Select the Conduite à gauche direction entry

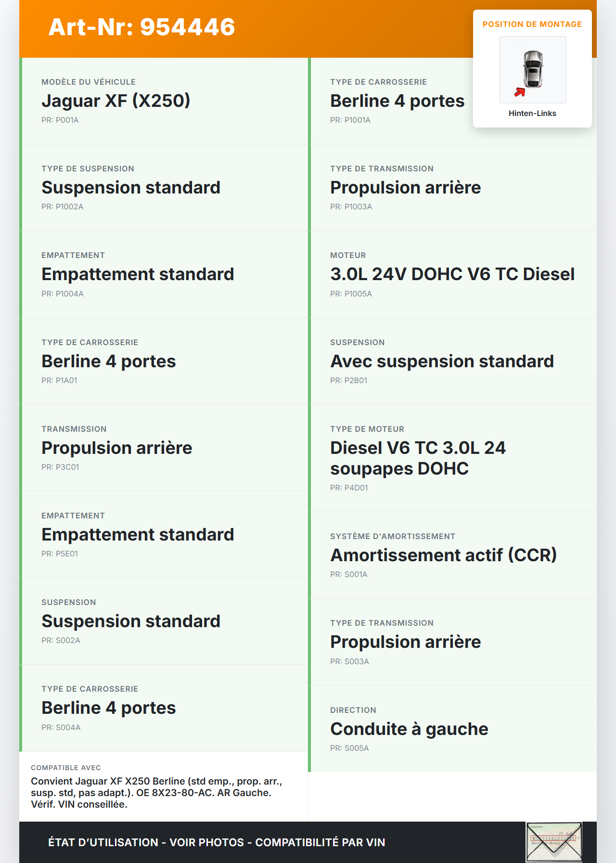pos(409,729)
